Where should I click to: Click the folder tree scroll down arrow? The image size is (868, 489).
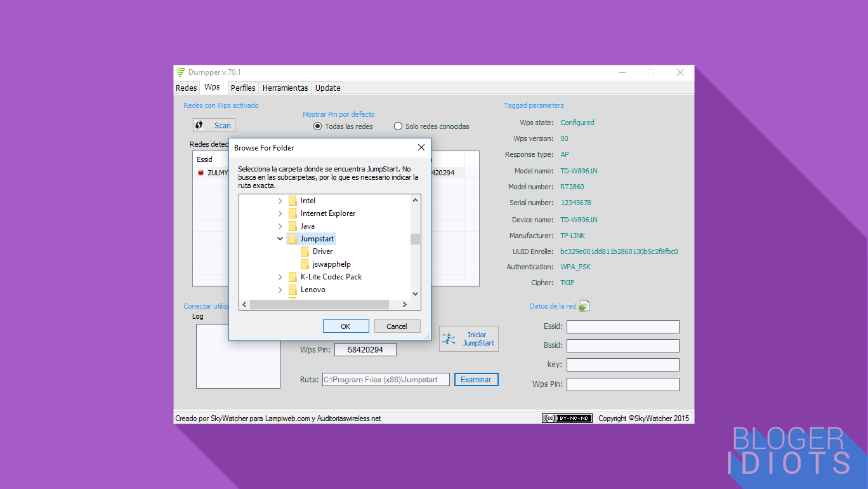click(416, 293)
